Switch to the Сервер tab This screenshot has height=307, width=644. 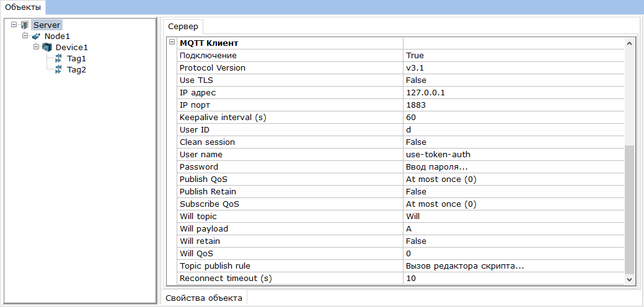(183, 27)
